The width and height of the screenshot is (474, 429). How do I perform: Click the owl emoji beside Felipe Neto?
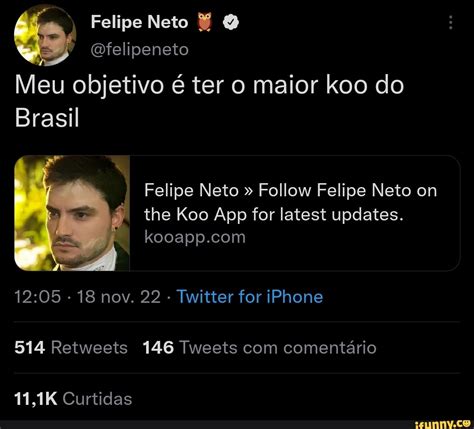pos(204,22)
